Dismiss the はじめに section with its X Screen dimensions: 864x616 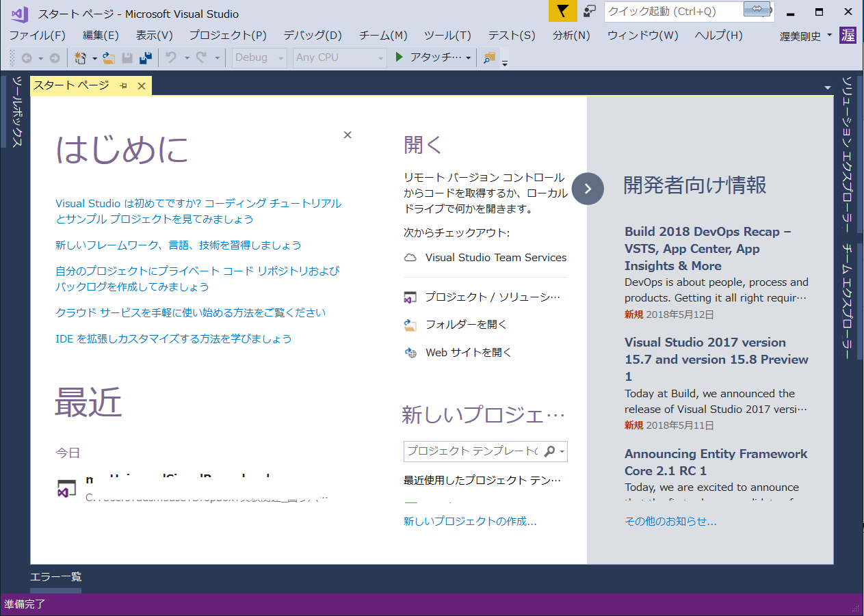pos(348,135)
